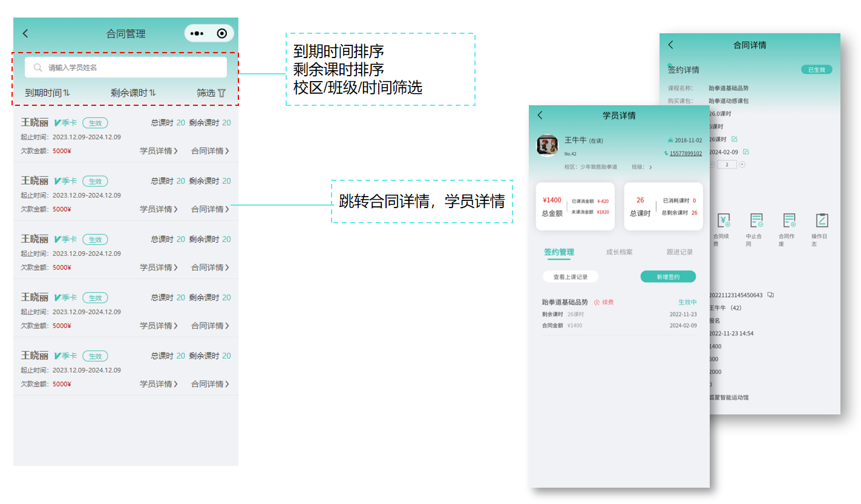
Task: Toggle 到期时间 sort order
Action: coord(48,93)
